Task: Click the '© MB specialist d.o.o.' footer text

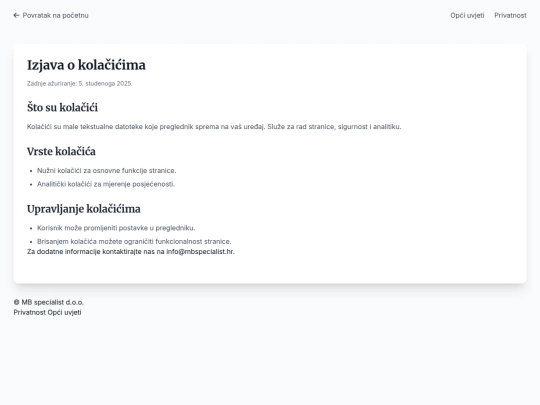Action: 49,302
